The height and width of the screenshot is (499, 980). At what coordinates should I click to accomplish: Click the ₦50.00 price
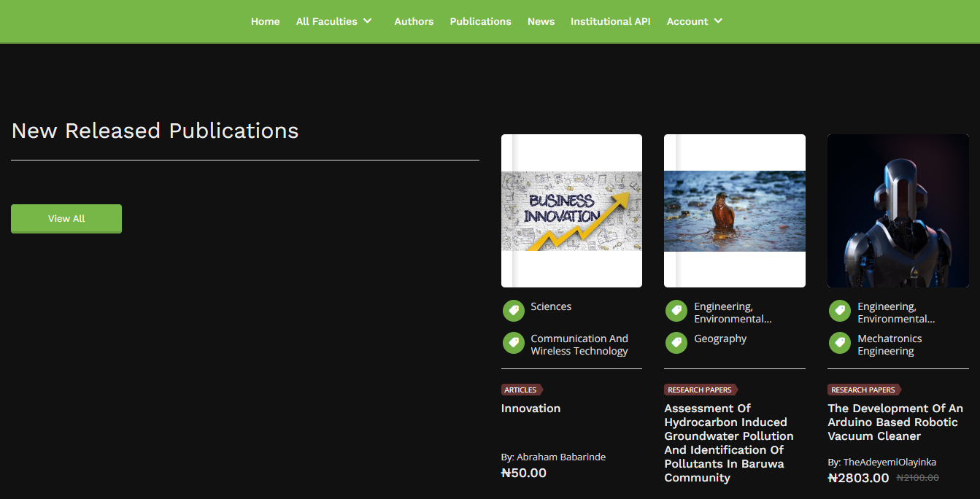click(x=524, y=473)
